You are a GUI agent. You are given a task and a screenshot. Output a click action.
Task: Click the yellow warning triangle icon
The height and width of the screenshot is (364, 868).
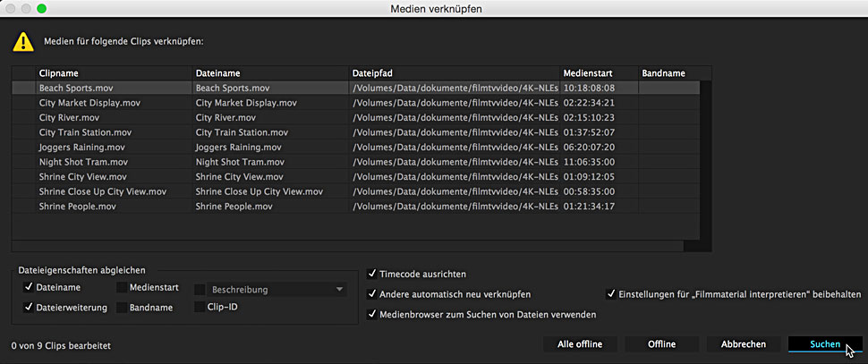coord(23,42)
